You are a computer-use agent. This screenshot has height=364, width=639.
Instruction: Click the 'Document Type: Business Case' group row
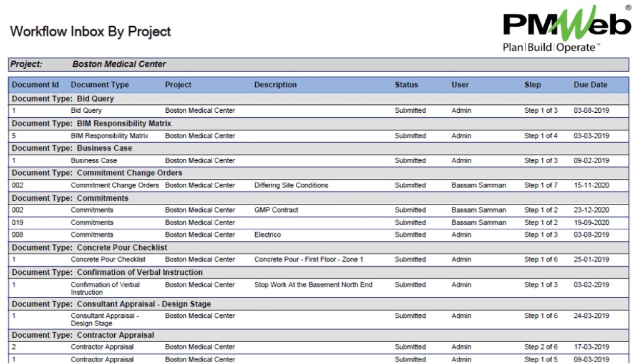point(318,148)
